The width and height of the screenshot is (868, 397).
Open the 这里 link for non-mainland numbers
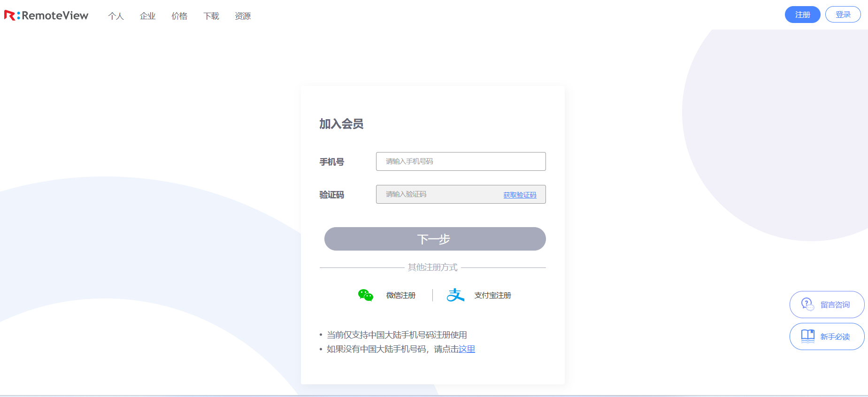click(467, 349)
